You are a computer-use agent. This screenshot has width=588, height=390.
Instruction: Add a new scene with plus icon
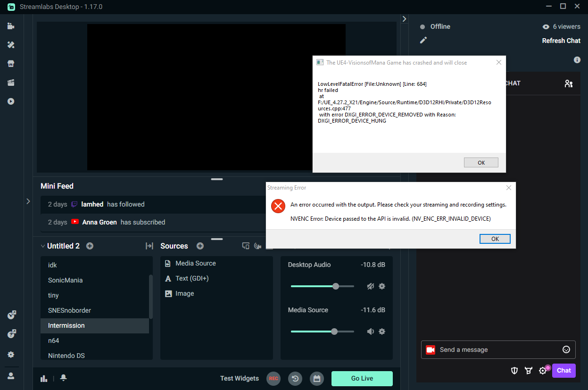(90, 246)
